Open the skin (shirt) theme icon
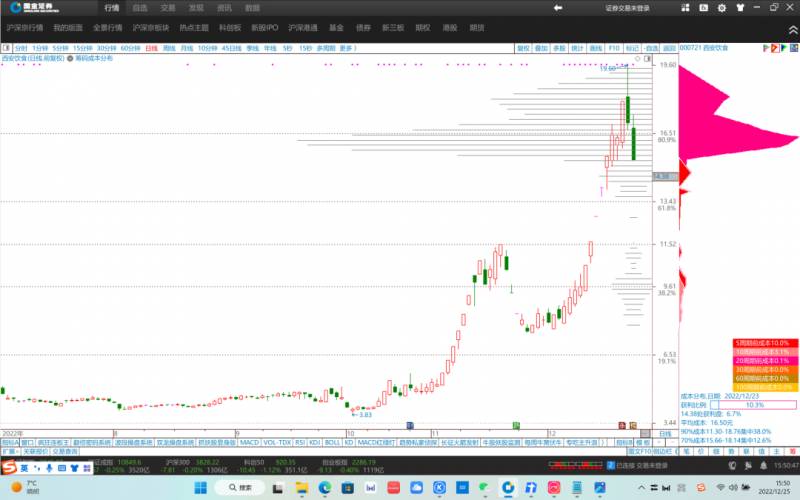The width and height of the screenshot is (800, 500). [740, 8]
